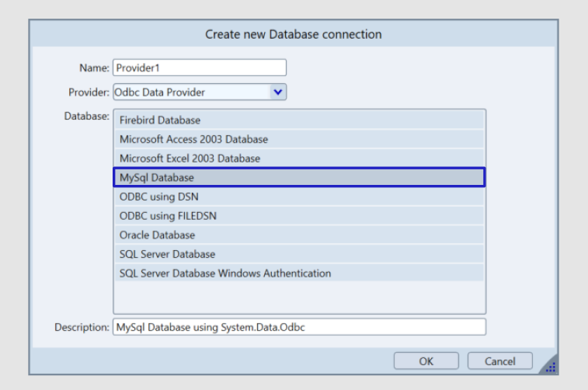Cancel the new database connection dialog
This screenshot has height=390, width=588.
(x=499, y=361)
